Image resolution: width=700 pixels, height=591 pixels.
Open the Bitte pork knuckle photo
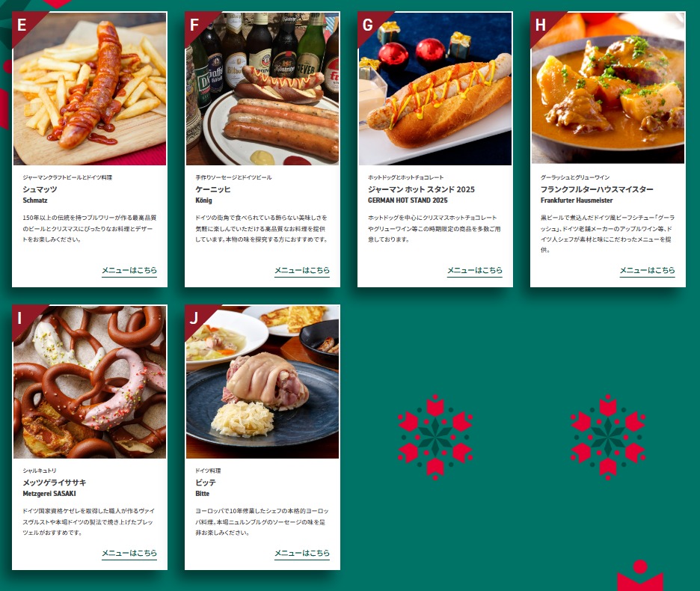(262, 382)
